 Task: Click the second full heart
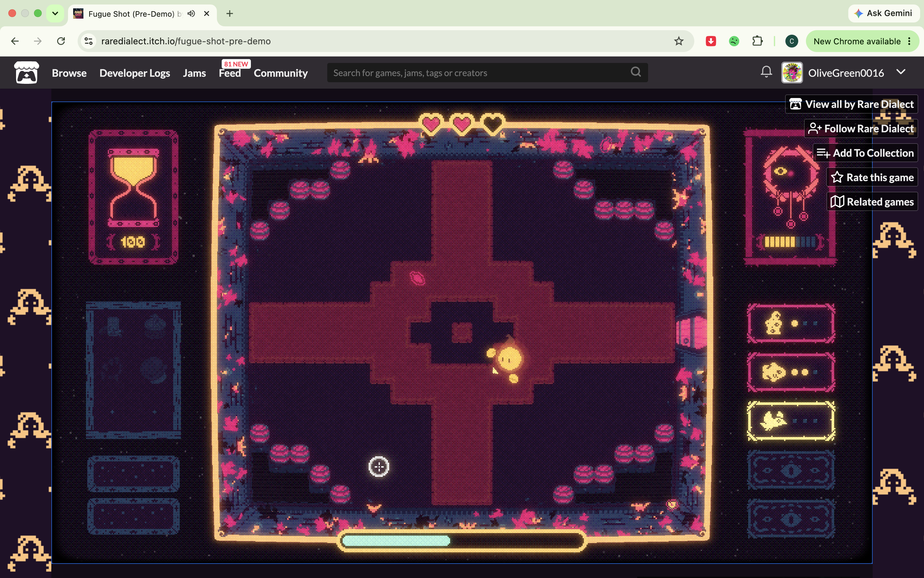tap(462, 124)
